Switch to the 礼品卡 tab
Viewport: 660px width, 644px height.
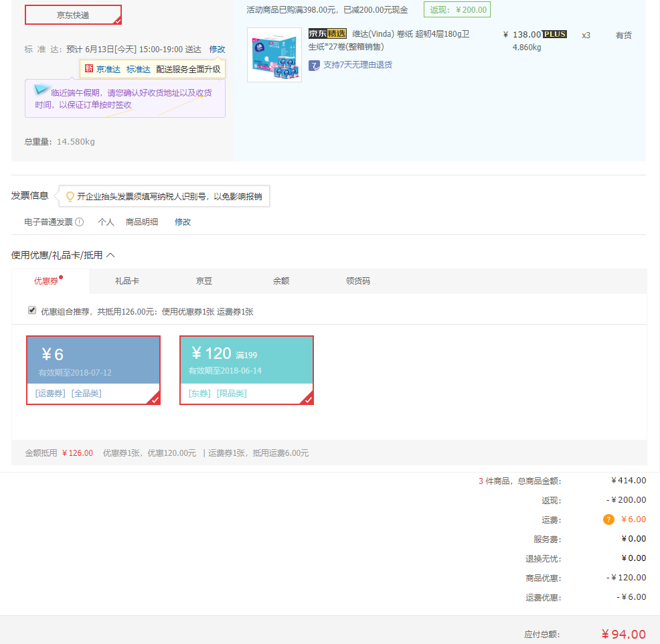(x=127, y=280)
